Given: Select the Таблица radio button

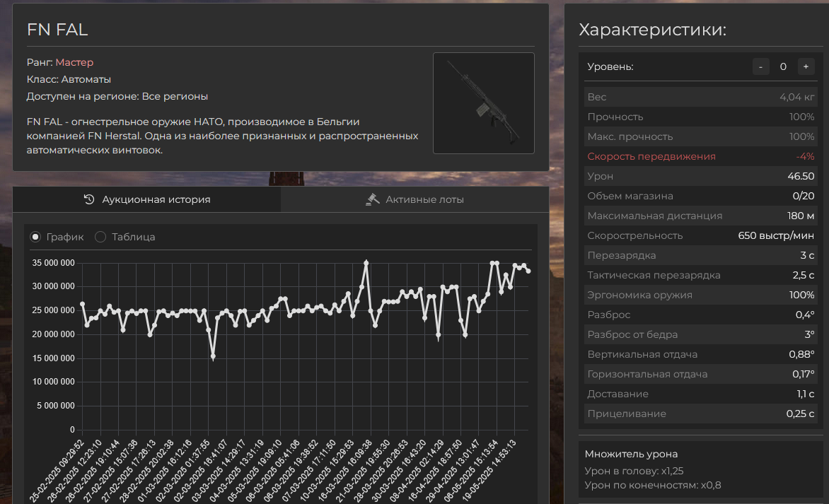Looking at the screenshot, I should click(x=100, y=237).
